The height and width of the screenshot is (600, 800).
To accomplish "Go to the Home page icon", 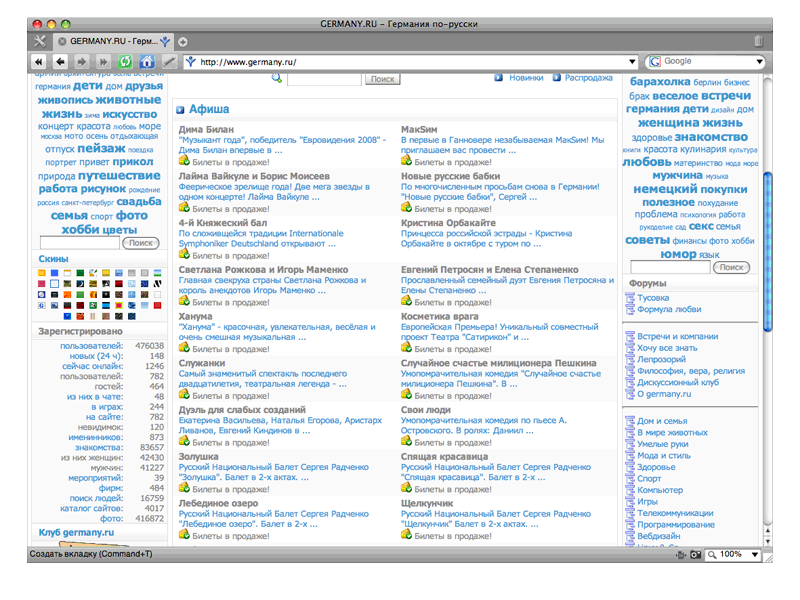I will point(147,62).
